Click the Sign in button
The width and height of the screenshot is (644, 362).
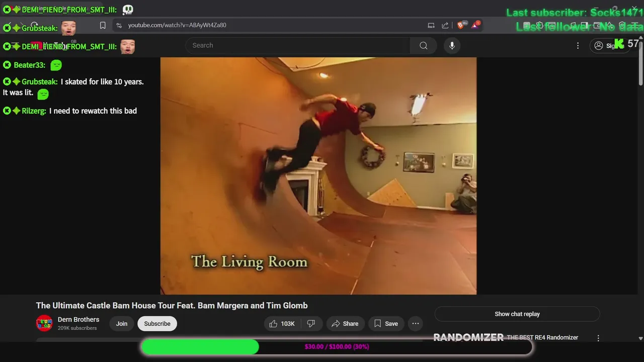pos(609,46)
